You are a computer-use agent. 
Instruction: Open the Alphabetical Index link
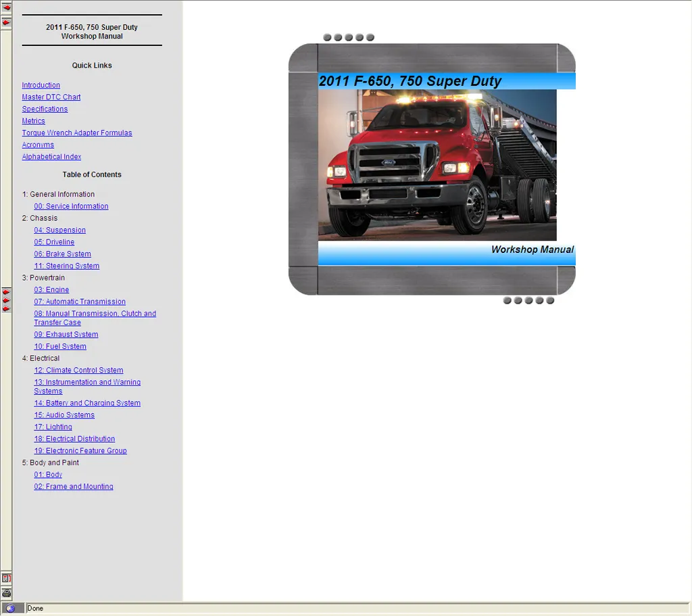coord(51,156)
